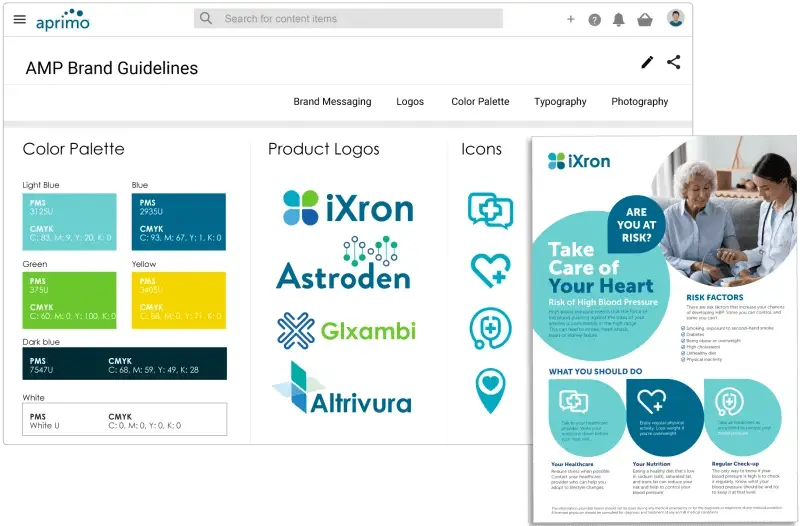Click Regular Check-up text on flyer
The height and width of the screenshot is (526, 800).
(735, 464)
